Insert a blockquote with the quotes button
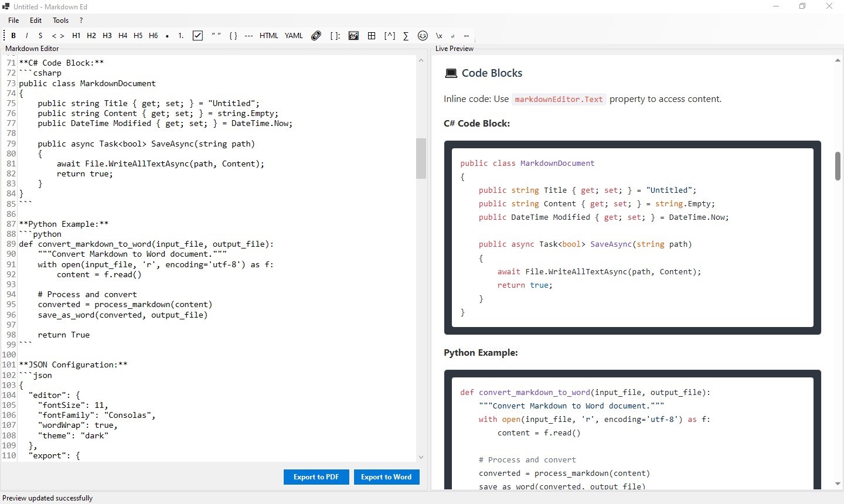Screen dimensions: 844x504 pyautogui.click(x=216, y=36)
